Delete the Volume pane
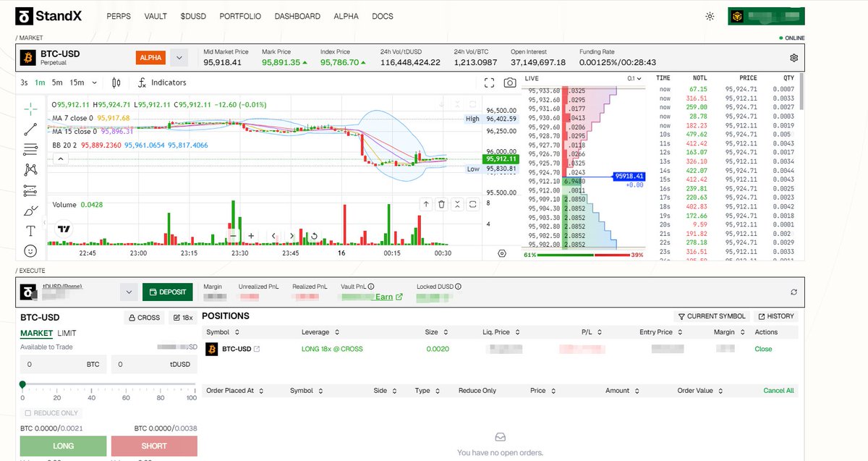This screenshot has height=461, width=868. pyautogui.click(x=442, y=205)
